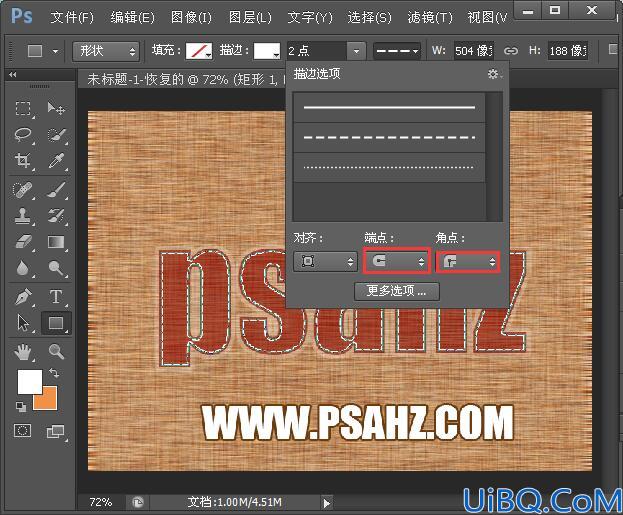Choose the dotted line stroke preset
623x515 pixels.
(389, 167)
